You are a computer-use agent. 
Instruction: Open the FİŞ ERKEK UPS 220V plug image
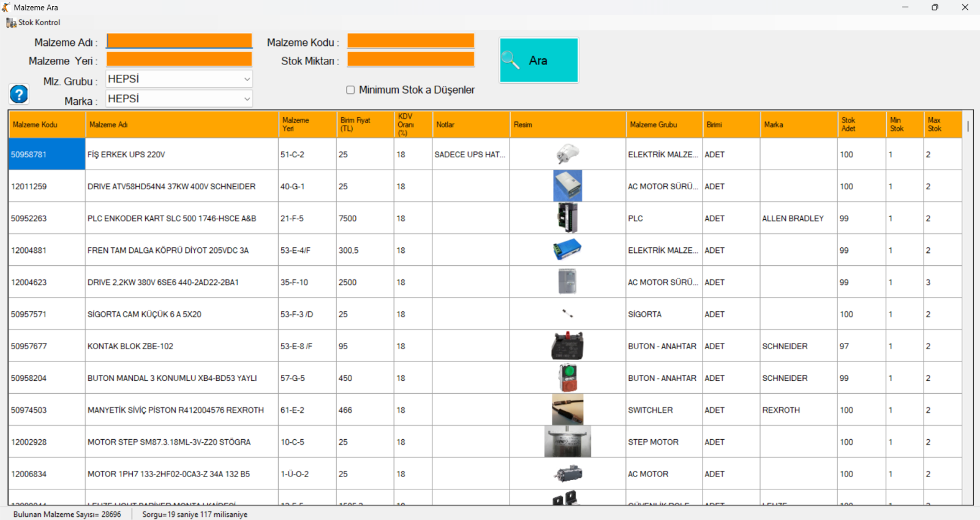pyautogui.click(x=568, y=154)
